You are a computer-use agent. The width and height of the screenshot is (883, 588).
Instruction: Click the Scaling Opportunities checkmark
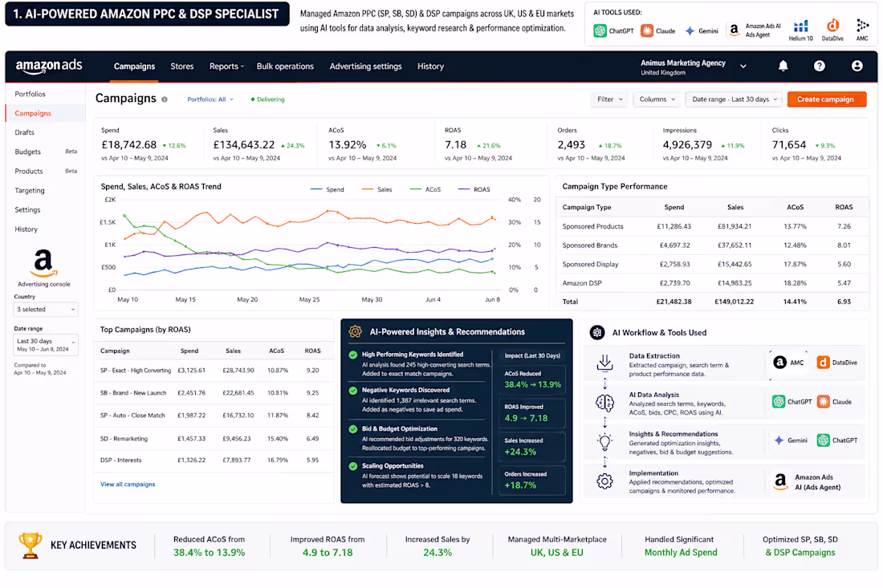tap(353, 466)
